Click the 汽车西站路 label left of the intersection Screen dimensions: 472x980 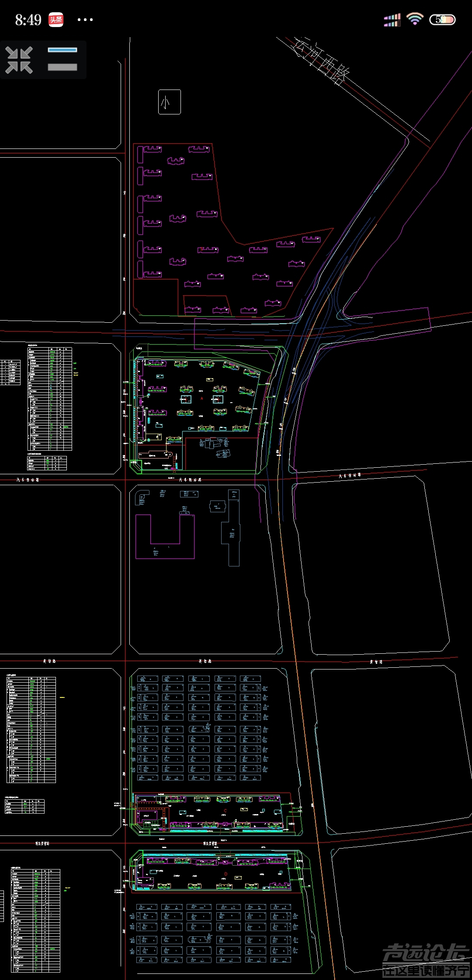(x=28, y=480)
